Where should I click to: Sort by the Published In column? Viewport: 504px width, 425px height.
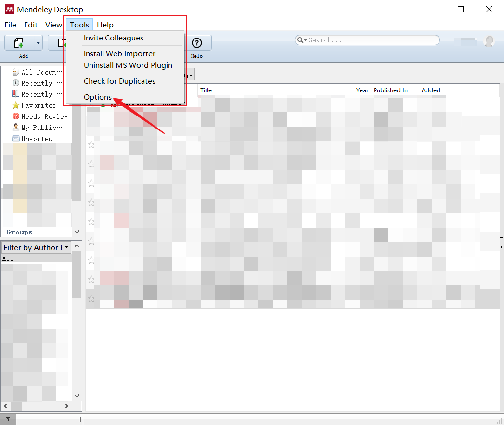tap(395, 90)
